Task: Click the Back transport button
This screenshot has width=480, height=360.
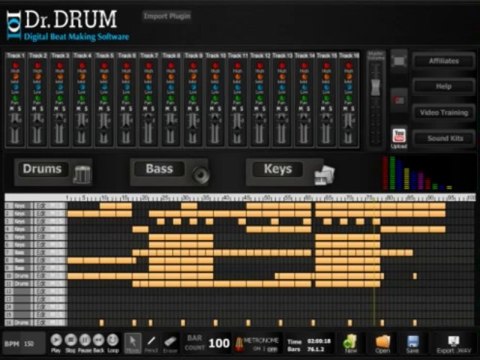Action: point(99,340)
